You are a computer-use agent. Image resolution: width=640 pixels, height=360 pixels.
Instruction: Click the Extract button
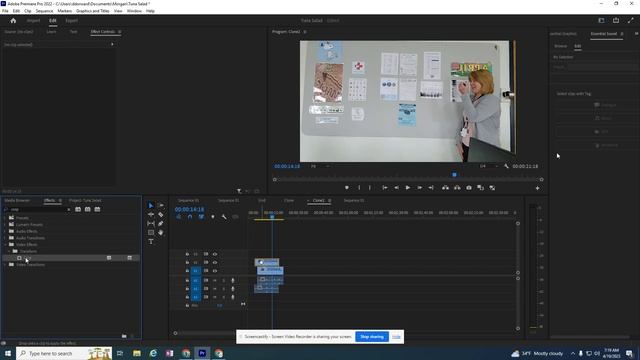(457, 188)
